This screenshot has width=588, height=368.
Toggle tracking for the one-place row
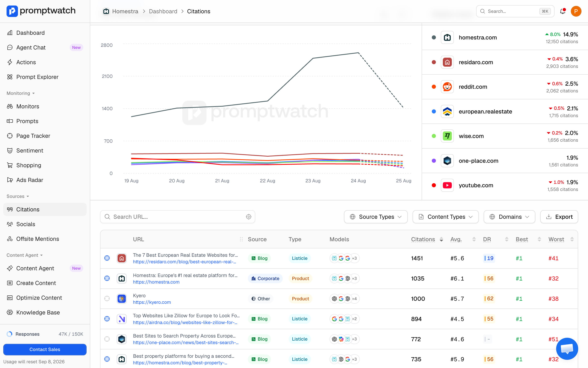[x=107, y=339]
